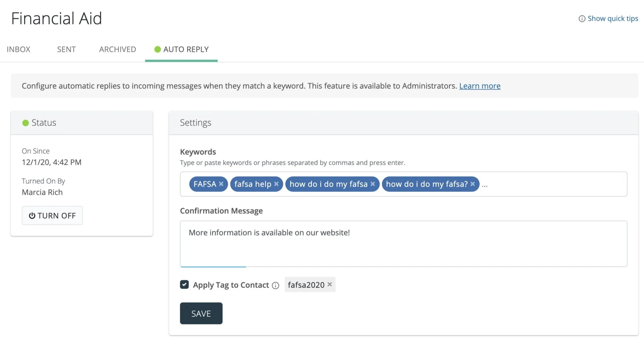The image size is (644, 362).
Task: Delete 'how do i do my fafsa' keyword
Action: (x=373, y=184)
